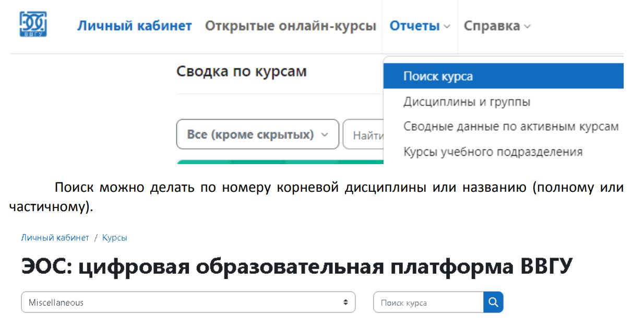Select Поиск курса from Отчеты menu
Image resolution: width=644 pixels, height=325 pixels.
(438, 76)
